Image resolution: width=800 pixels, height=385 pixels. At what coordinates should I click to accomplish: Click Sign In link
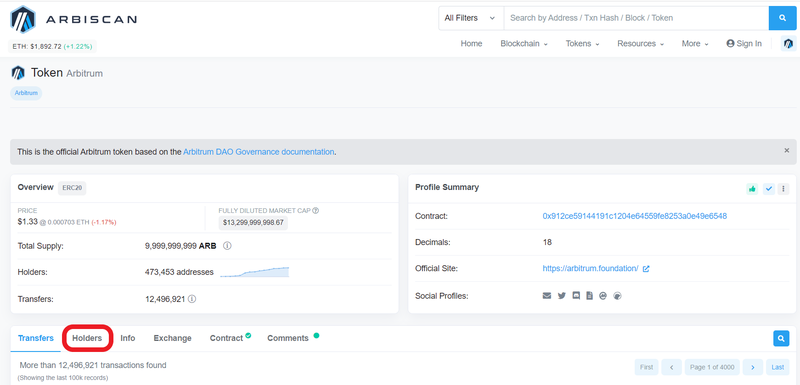(744, 44)
